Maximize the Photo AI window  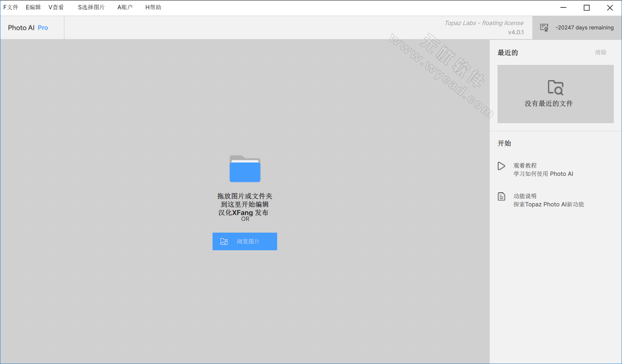coord(586,8)
